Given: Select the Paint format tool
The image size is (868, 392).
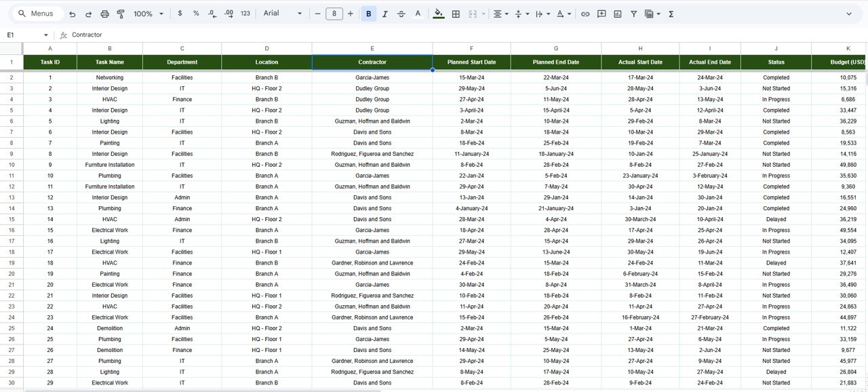Looking at the screenshot, I should pos(121,14).
